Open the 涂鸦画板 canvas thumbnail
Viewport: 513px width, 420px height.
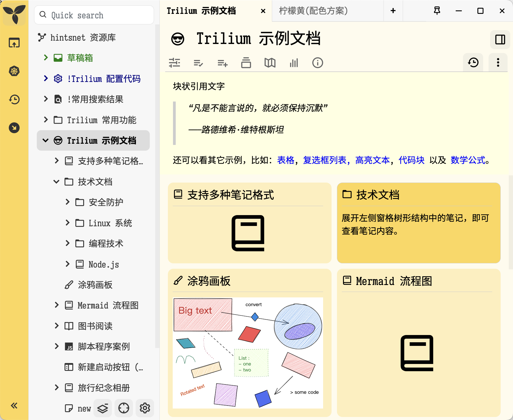[248, 353]
